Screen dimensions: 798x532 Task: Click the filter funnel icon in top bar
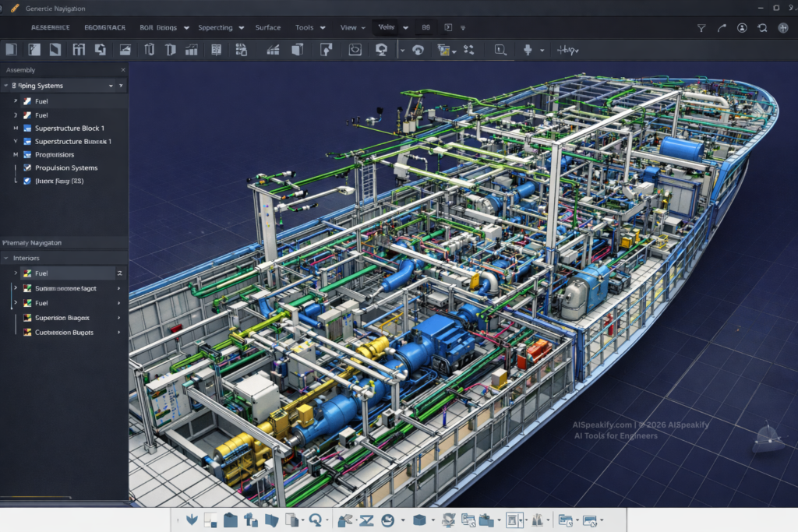point(701,28)
